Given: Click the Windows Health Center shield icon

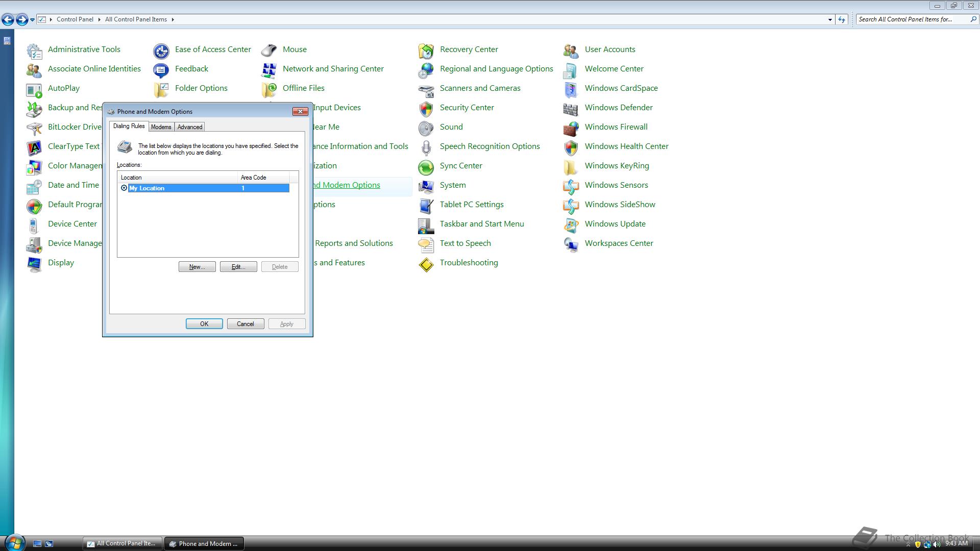Looking at the screenshot, I should click(571, 147).
